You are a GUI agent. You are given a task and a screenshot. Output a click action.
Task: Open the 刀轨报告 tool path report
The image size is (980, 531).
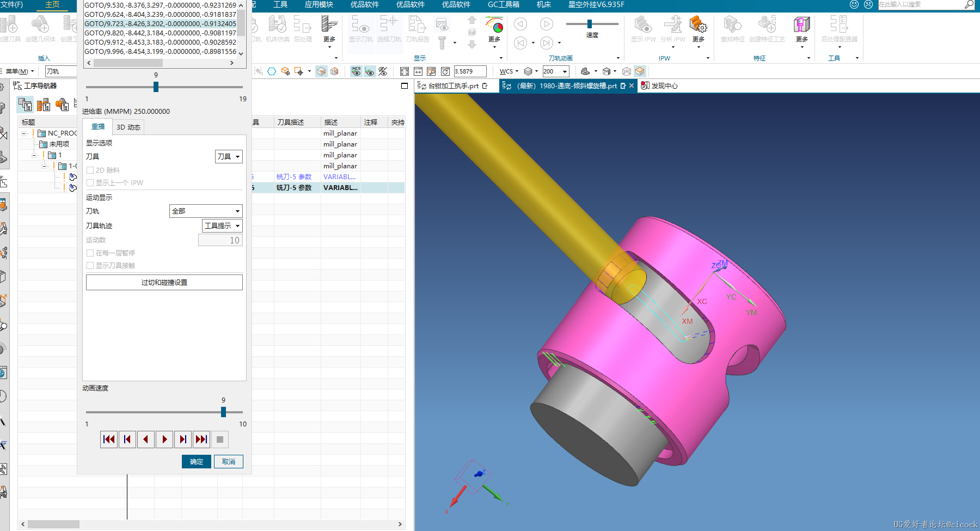[x=417, y=29]
